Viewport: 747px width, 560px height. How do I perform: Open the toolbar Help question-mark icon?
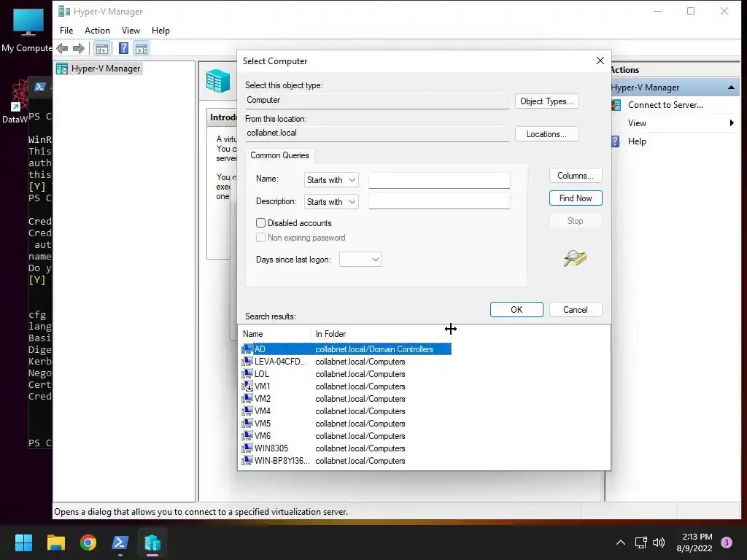[123, 48]
